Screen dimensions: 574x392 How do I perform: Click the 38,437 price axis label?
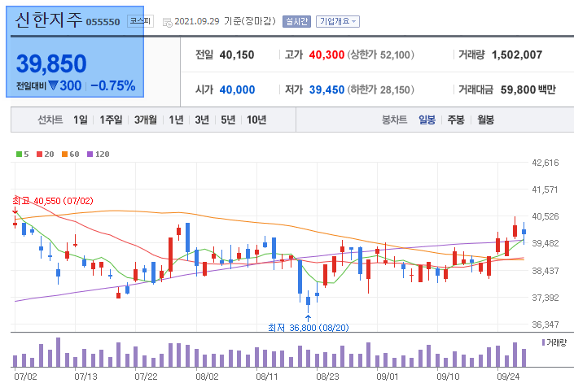[545, 271]
